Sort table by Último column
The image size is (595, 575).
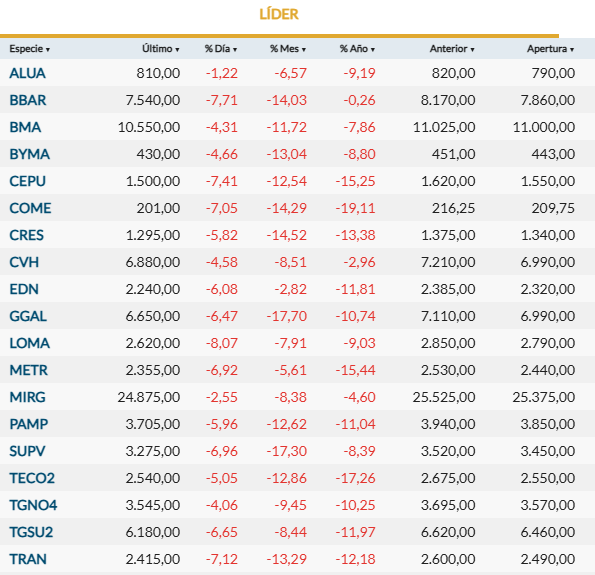point(161,49)
